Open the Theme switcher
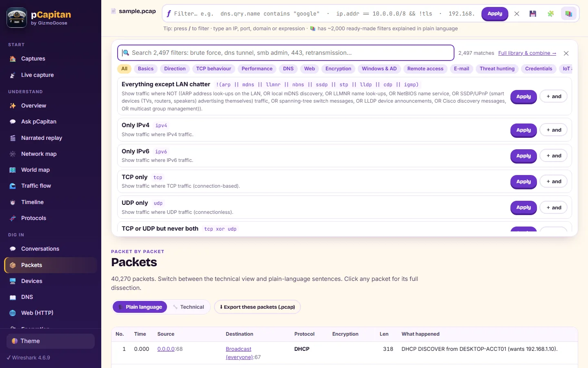Image resolution: width=588 pixels, height=368 pixels. tap(51, 341)
